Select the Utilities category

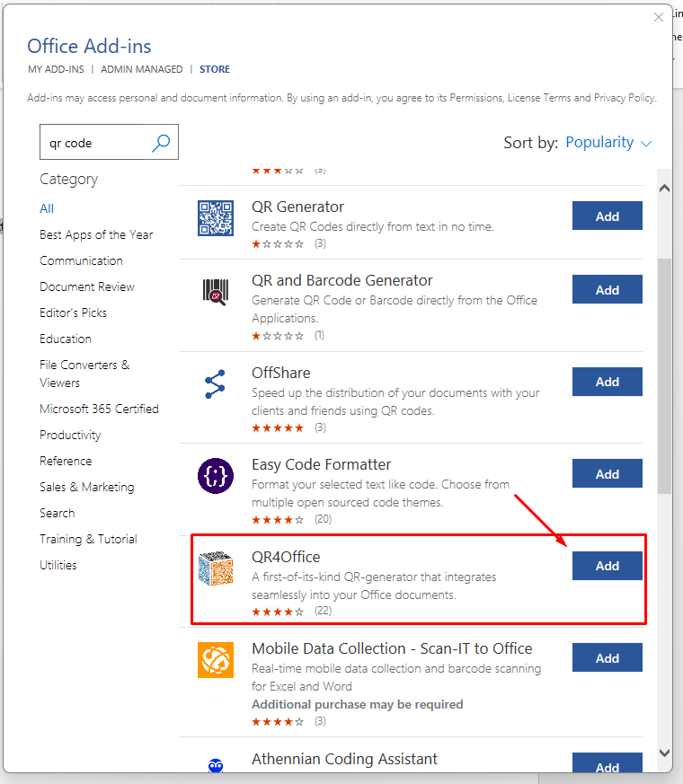58,565
